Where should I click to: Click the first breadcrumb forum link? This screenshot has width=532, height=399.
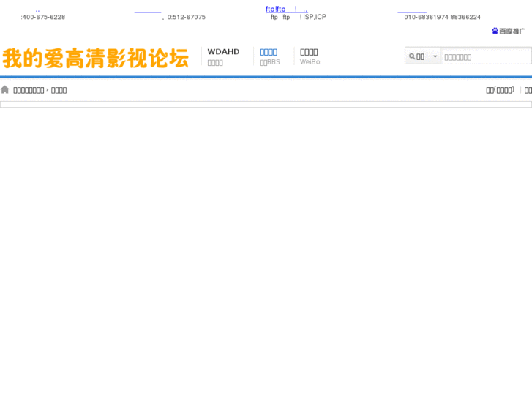(x=29, y=90)
